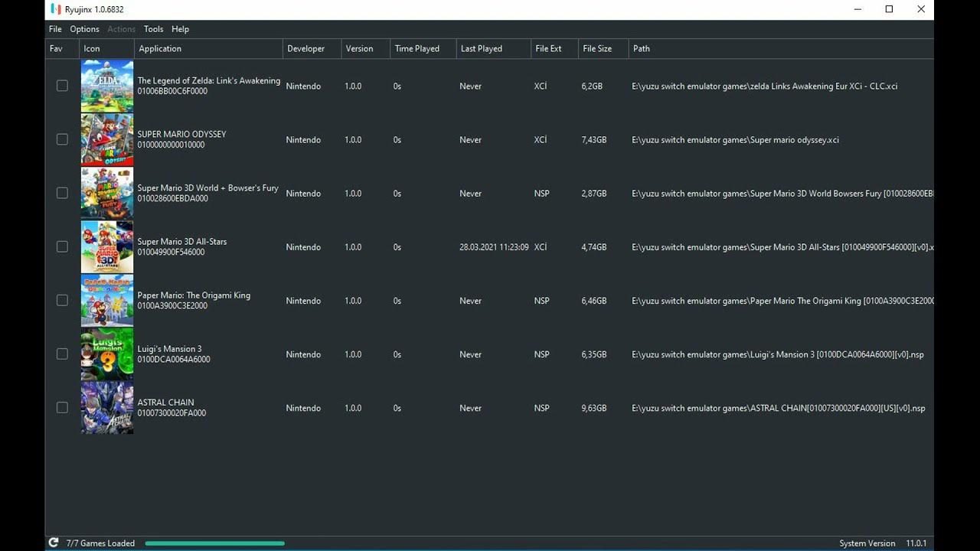
Task: Select the 'SUPER MARIO ODYSSEY' title text
Action: (181, 134)
